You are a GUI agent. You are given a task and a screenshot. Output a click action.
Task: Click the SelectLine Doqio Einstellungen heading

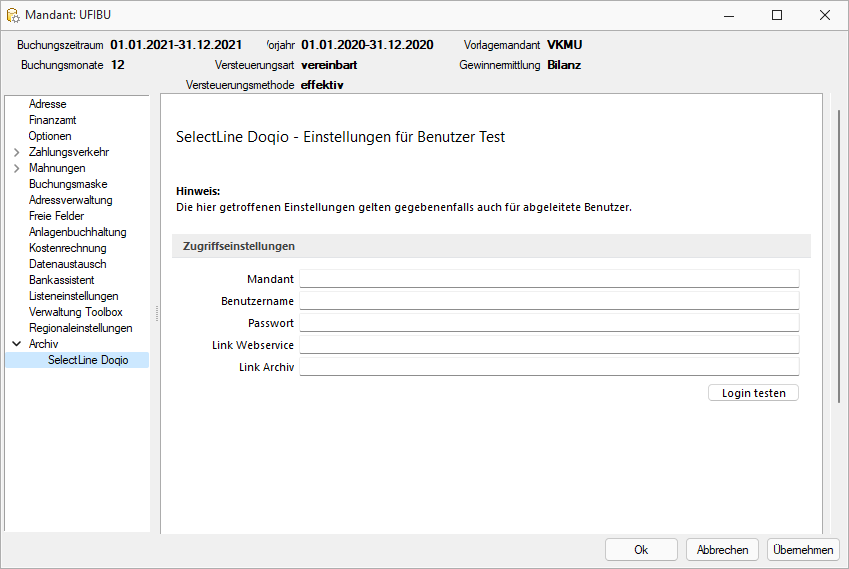tap(340, 137)
